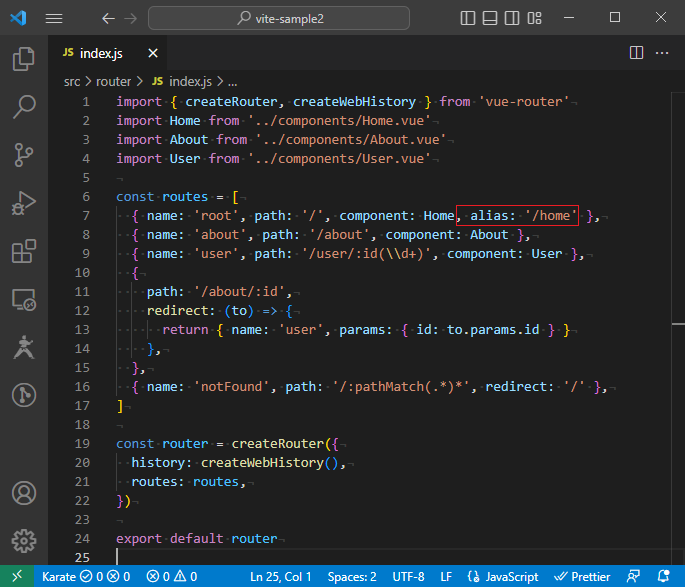Screen dimensions: 685x587
Task: Open the Run and Debug view
Action: point(24,203)
